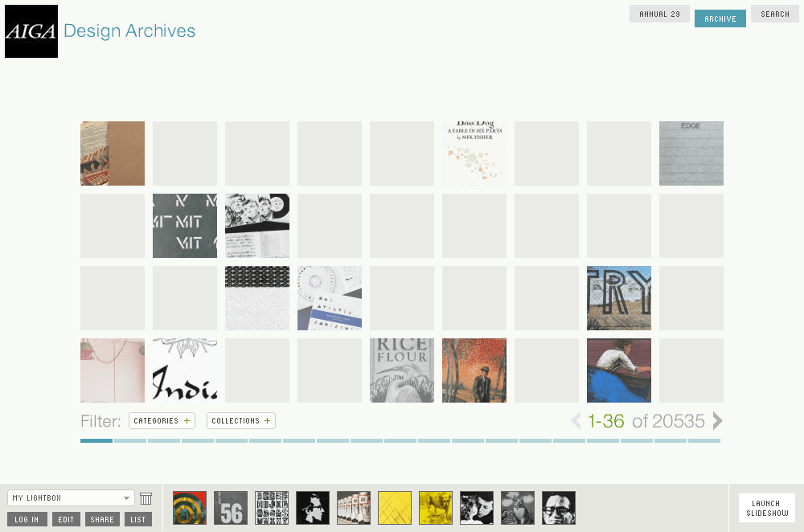Go to the previous page of results
This screenshot has width=804, height=532.
tap(576, 421)
